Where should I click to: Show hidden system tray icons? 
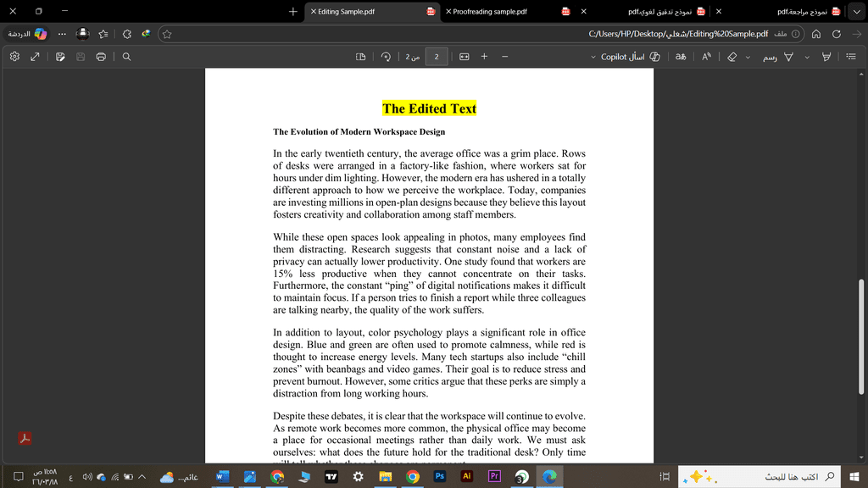[x=142, y=476]
